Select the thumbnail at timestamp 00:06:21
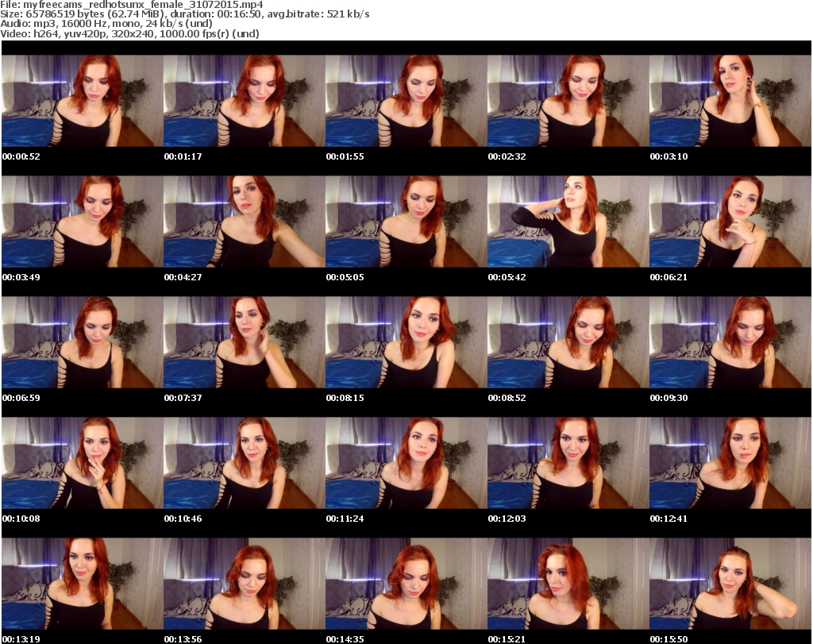Image resolution: width=813 pixels, height=644 pixels. pyautogui.click(x=730, y=222)
